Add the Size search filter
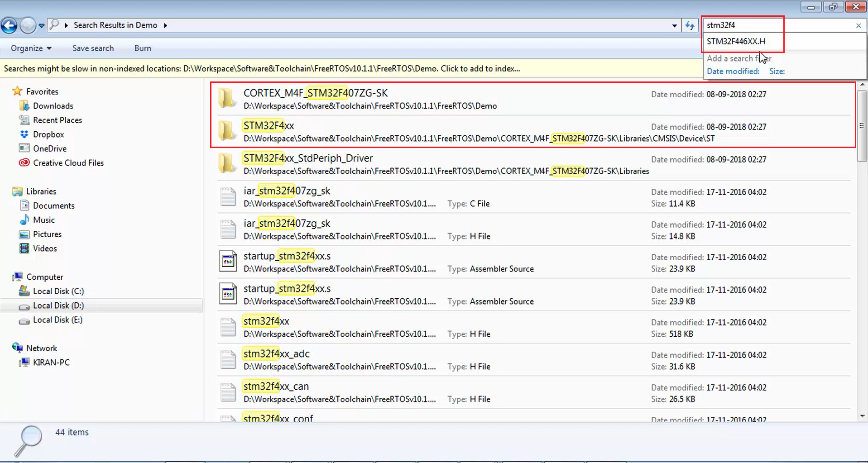The image size is (868, 463). pos(777,71)
